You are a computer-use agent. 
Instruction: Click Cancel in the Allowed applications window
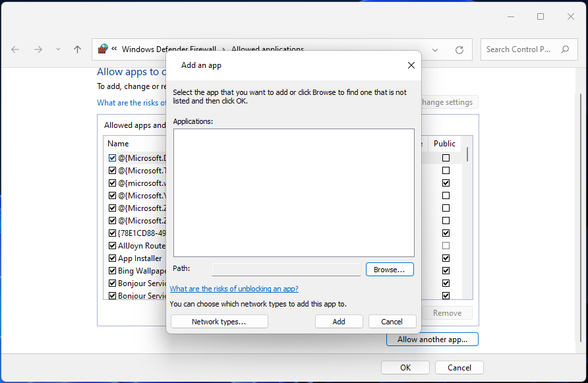click(x=459, y=368)
